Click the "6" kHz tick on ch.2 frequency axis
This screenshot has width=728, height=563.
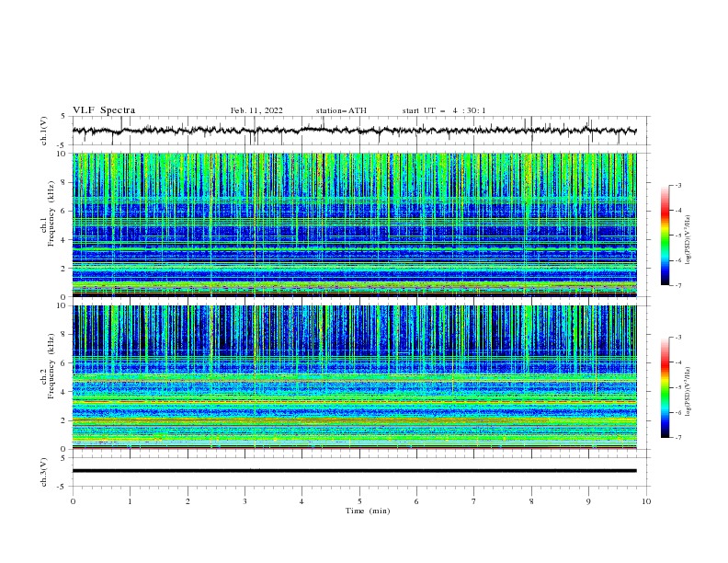point(63,363)
